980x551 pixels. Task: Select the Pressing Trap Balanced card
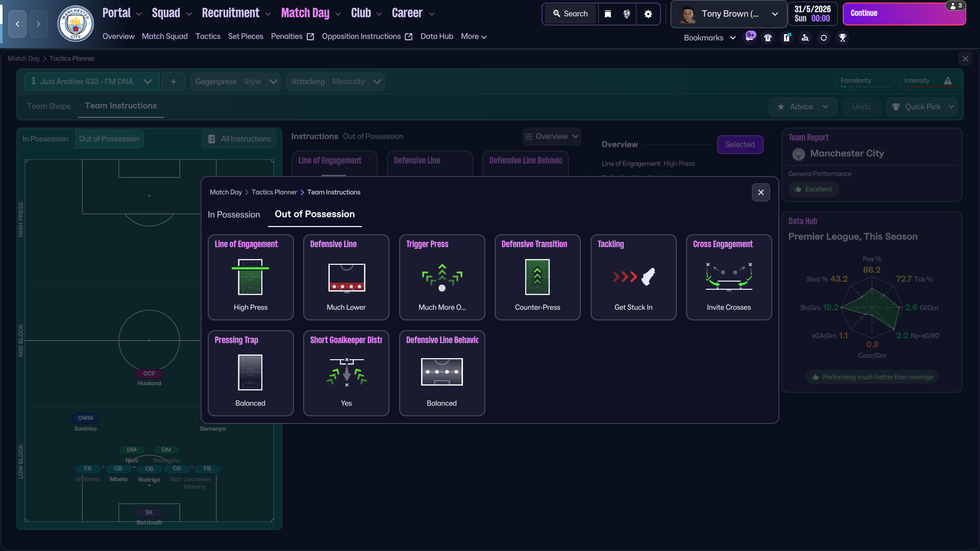(250, 373)
